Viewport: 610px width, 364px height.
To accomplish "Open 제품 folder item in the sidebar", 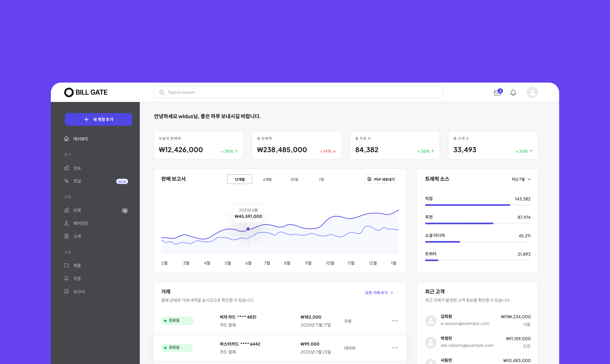I will pyautogui.click(x=77, y=265).
